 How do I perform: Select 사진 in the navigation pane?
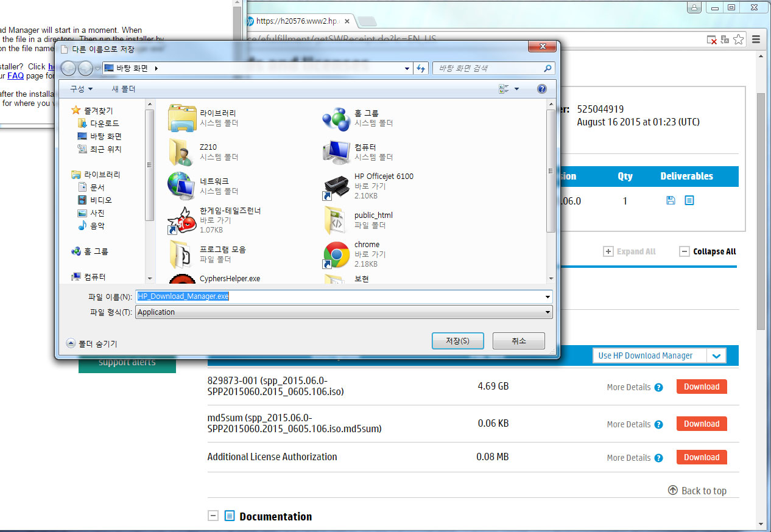coord(91,213)
